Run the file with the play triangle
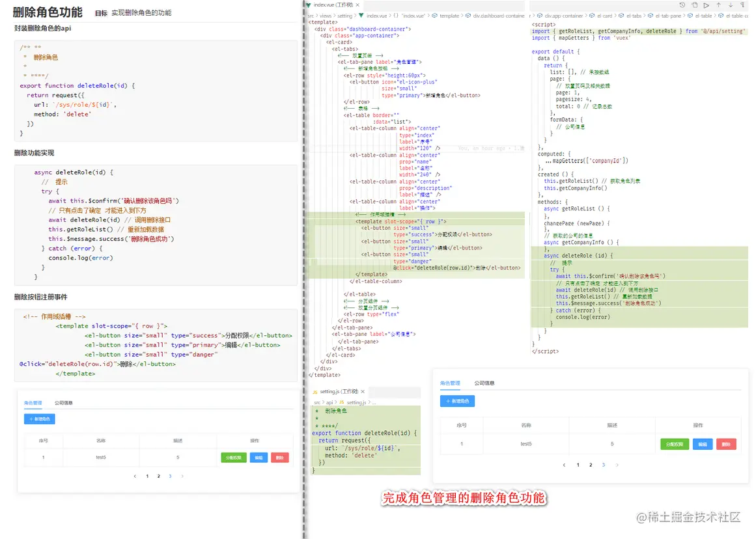This screenshot has width=756, height=539. (707, 5)
